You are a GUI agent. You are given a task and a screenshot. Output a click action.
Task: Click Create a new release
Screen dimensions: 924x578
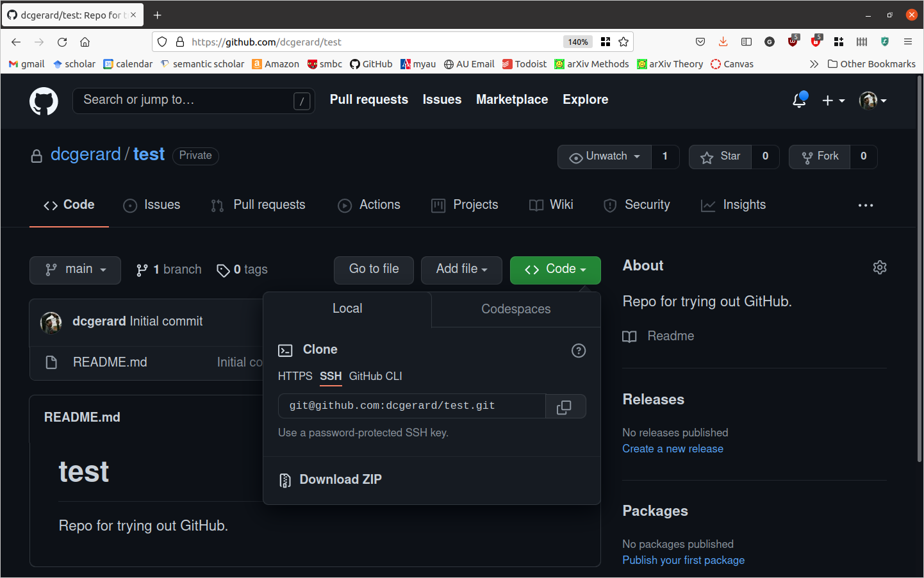tap(673, 449)
